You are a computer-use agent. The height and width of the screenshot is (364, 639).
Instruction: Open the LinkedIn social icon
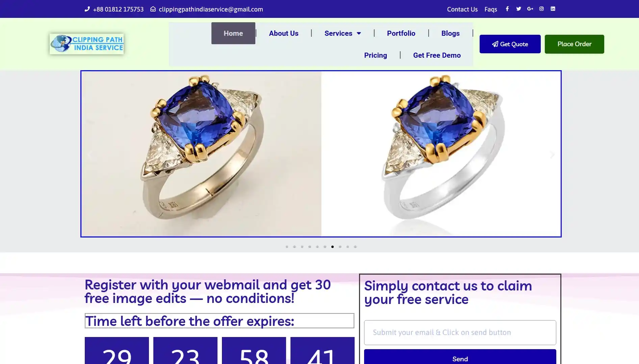click(553, 9)
